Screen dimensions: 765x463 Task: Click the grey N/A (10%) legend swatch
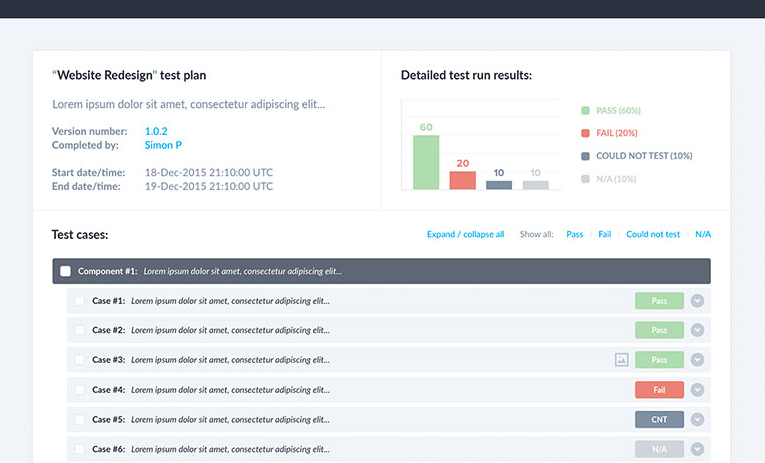(585, 179)
